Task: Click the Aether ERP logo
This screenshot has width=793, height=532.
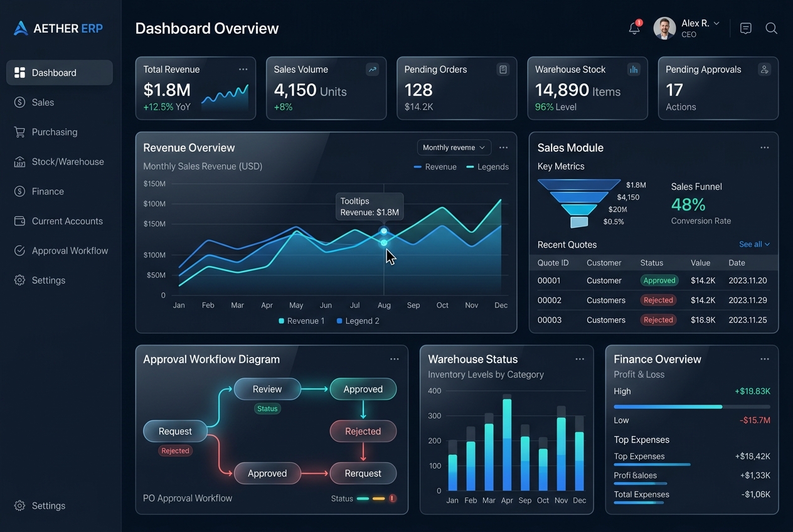Action: (x=58, y=28)
